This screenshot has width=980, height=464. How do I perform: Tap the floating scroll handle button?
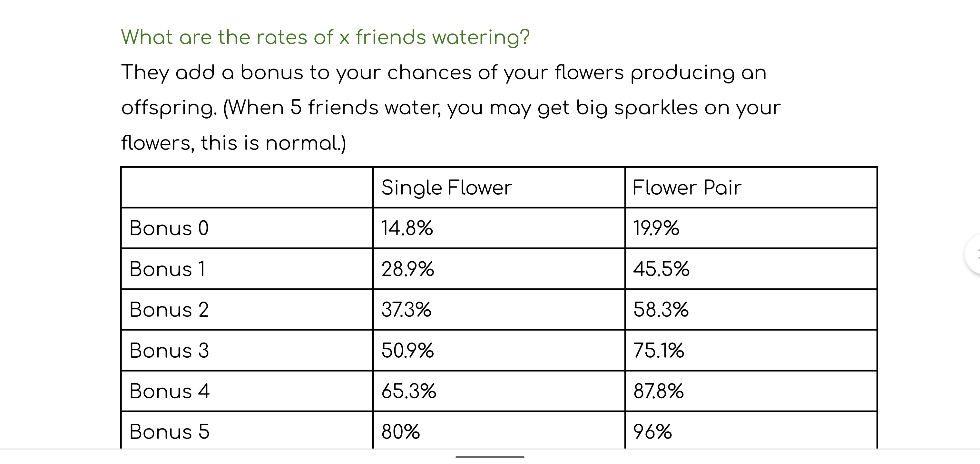tap(973, 254)
